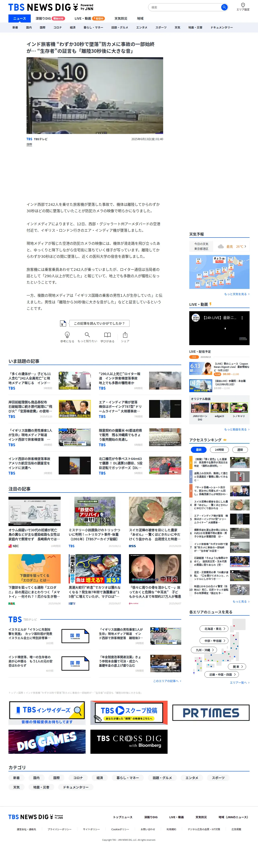The width and height of the screenshot is (258, 868).
Task: Open the 国会LIVE 参議院・本会議 schedule item
Action: coord(219,385)
